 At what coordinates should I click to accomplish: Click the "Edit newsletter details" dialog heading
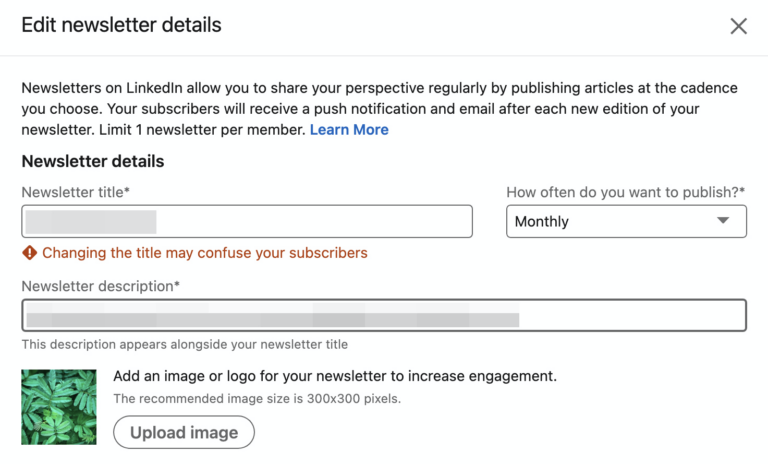[121, 25]
